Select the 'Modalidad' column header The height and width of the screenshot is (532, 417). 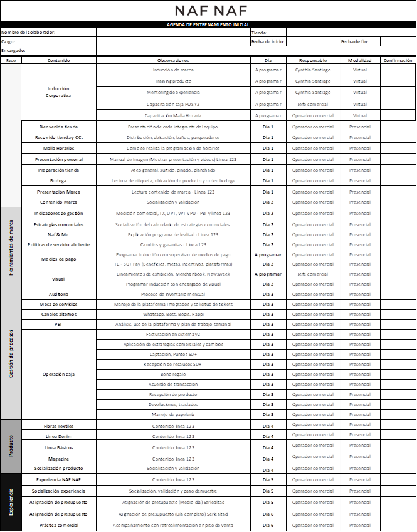[x=360, y=60]
